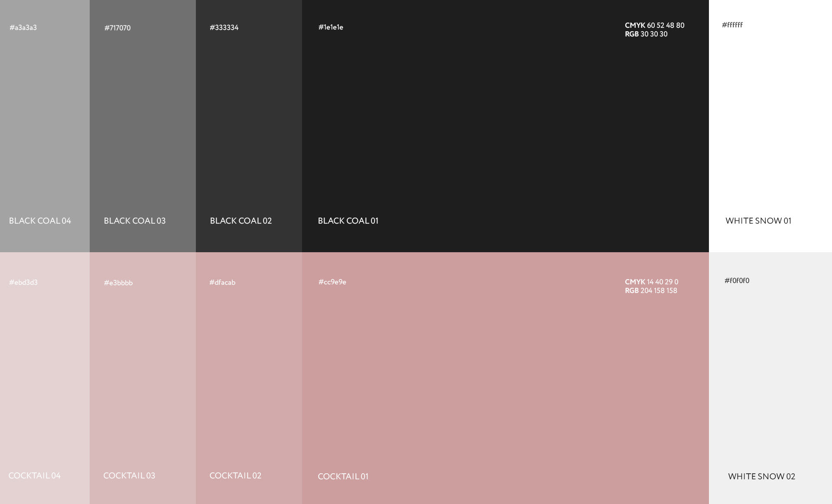Click the RGB 204 158 158 text
Screen dimensions: 832x504
click(x=651, y=291)
